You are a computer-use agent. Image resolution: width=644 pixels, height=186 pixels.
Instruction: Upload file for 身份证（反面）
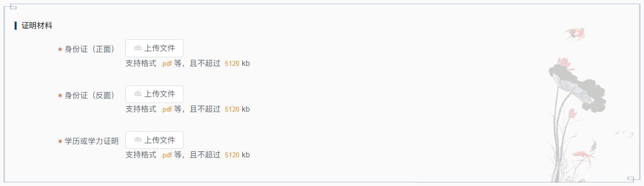click(x=155, y=94)
